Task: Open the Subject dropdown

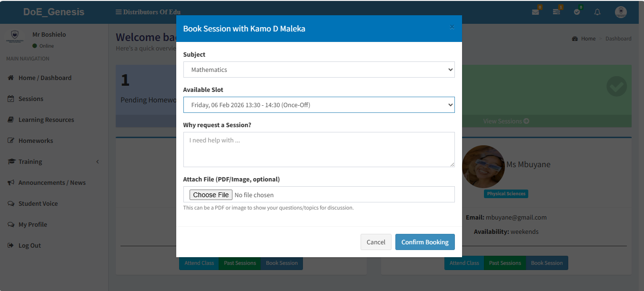Action: [319, 70]
